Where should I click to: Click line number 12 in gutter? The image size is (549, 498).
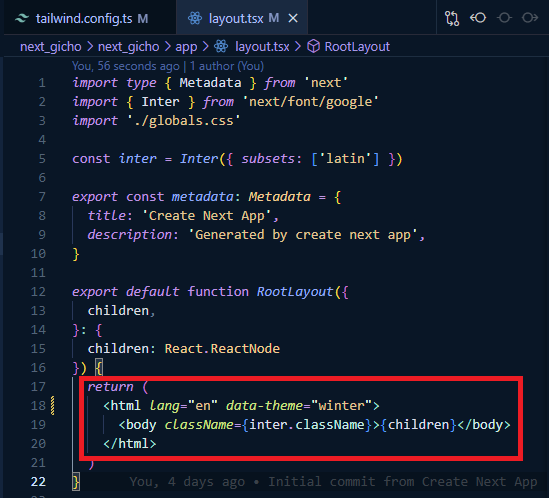click(x=38, y=292)
